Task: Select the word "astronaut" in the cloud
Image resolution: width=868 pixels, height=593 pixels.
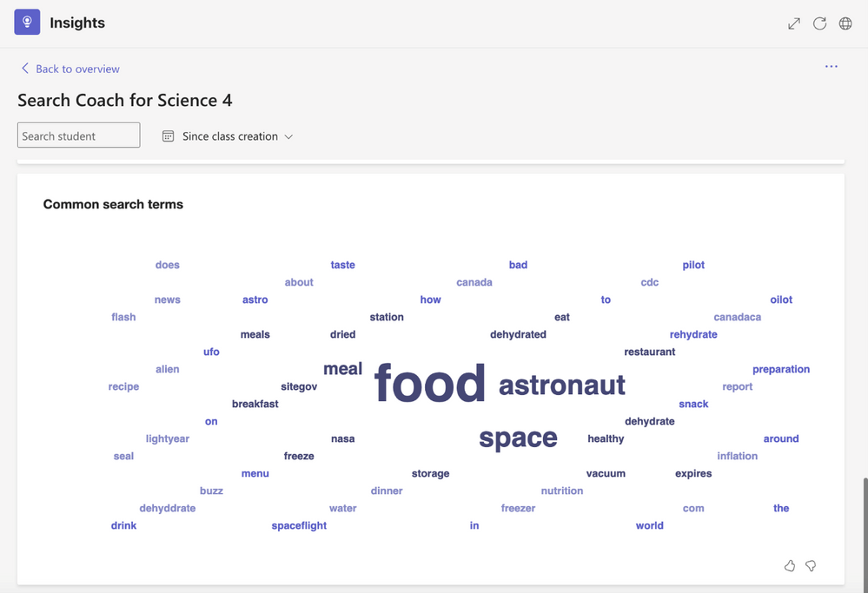Action: pyautogui.click(x=561, y=385)
